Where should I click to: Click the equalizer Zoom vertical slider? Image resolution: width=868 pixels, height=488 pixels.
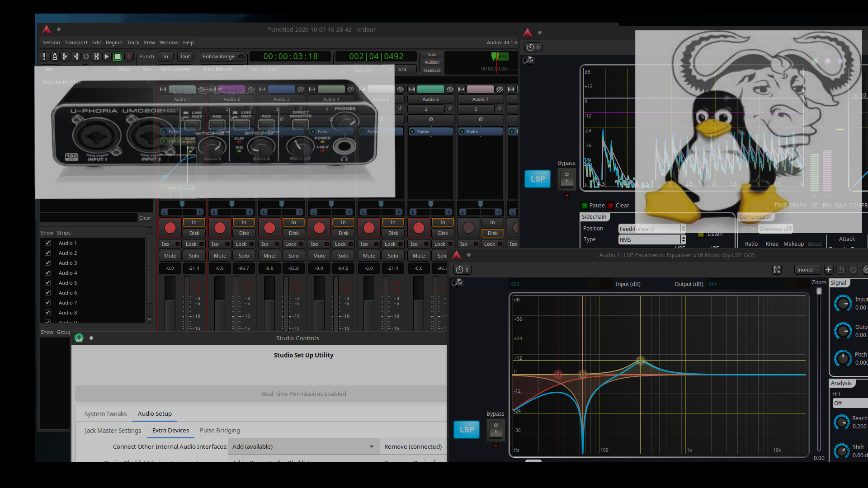click(x=819, y=371)
